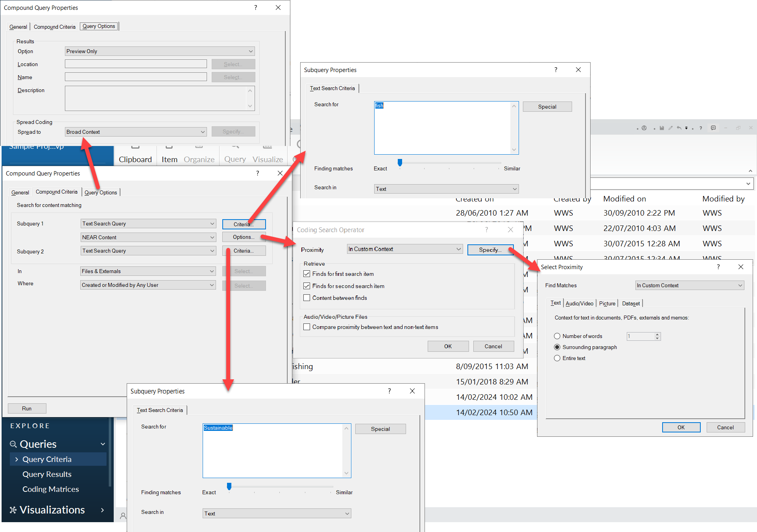757x532 pixels.
Task: Click the pencil edit icon in title bar
Action: pos(670,128)
